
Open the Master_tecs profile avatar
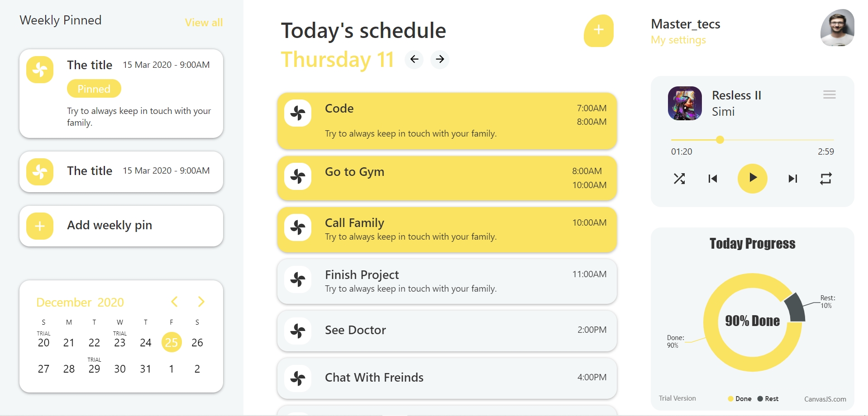(x=837, y=28)
